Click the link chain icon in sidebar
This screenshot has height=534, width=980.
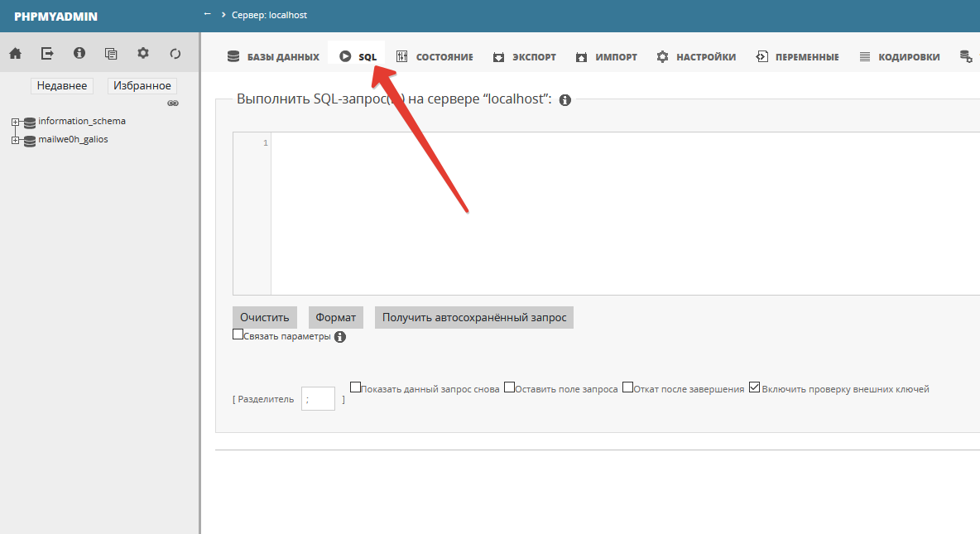(173, 103)
